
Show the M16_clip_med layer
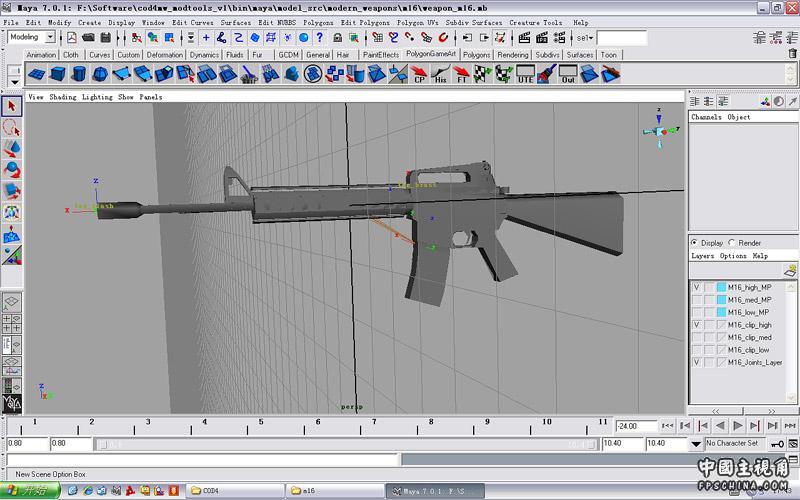tap(697, 337)
